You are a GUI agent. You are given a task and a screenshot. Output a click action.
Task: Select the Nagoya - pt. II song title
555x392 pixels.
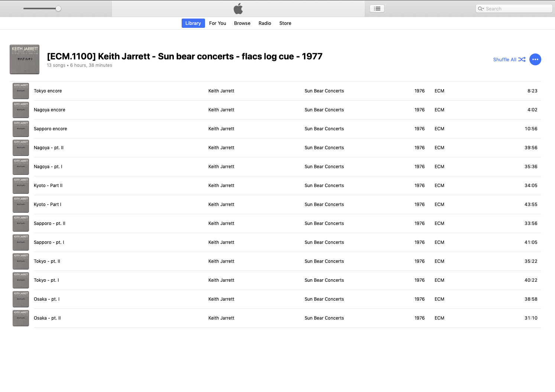49,148
